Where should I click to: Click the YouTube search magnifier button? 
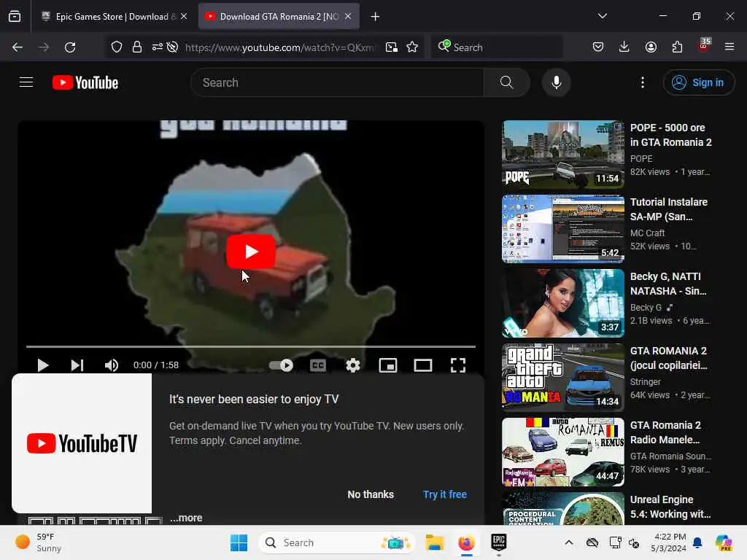pyautogui.click(x=506, y=82)
